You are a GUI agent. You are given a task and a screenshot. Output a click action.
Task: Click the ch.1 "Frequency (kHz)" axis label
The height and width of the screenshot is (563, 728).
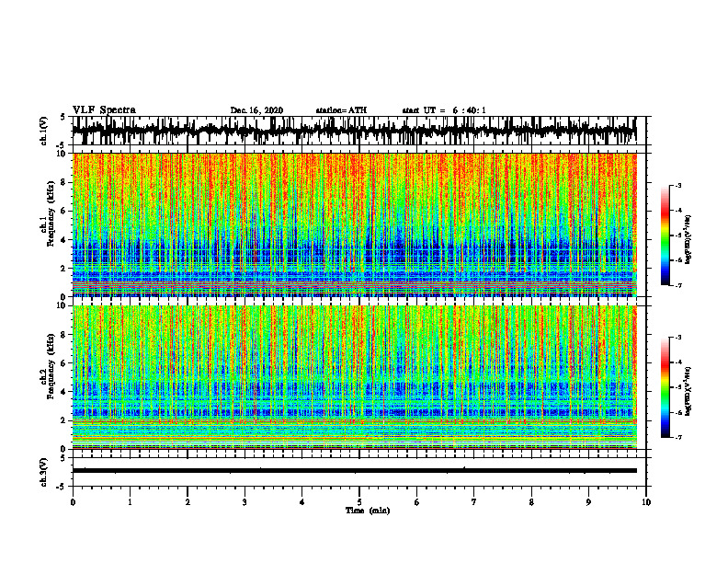click(x=51, y=214)
